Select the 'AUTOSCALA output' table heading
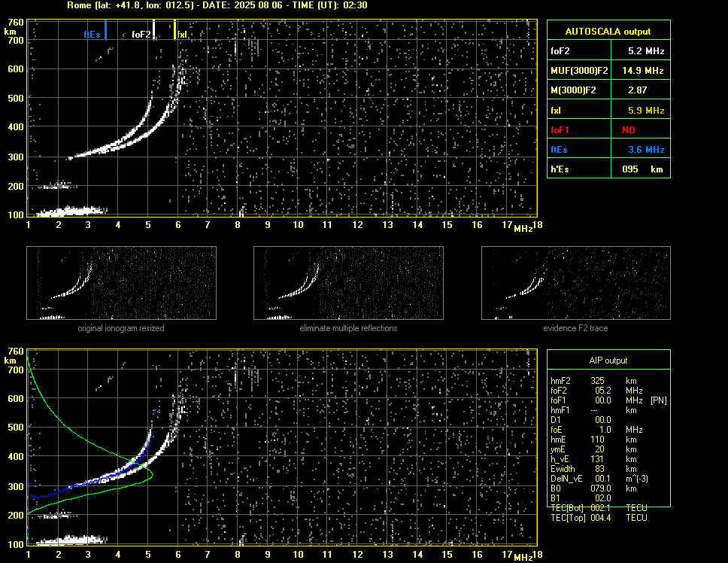This screenshot has width=728, height=563. point(608,32)
